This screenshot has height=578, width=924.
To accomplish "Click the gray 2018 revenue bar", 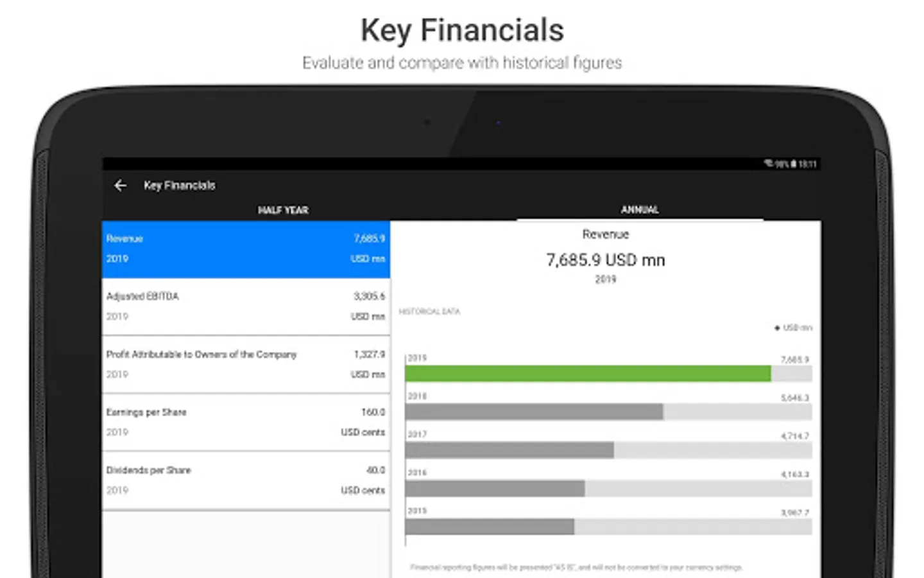I will point(534,412).
